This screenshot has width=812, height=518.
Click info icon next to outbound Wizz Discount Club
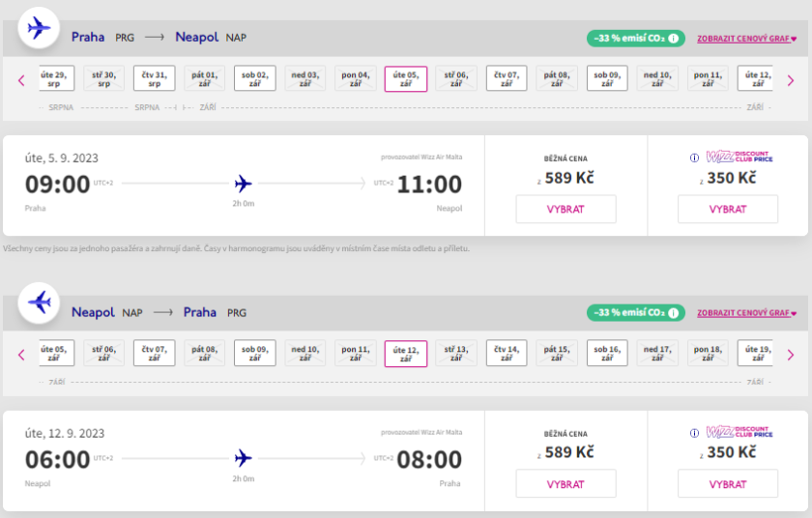click(694, 158)
